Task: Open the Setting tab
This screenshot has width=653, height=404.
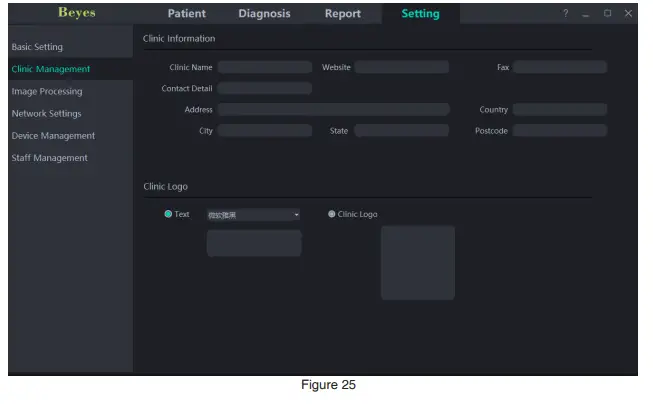Action: (x=420, y=13)
